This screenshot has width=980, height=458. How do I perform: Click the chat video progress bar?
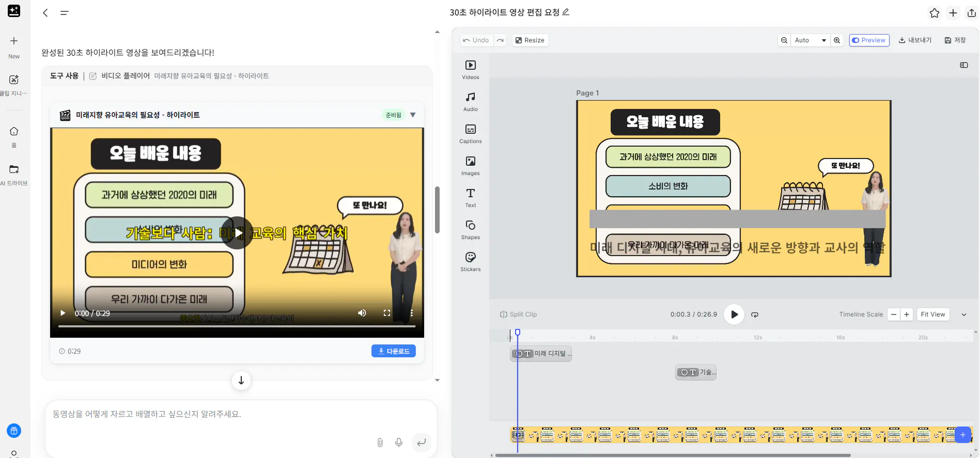click(x=237, y=326)
